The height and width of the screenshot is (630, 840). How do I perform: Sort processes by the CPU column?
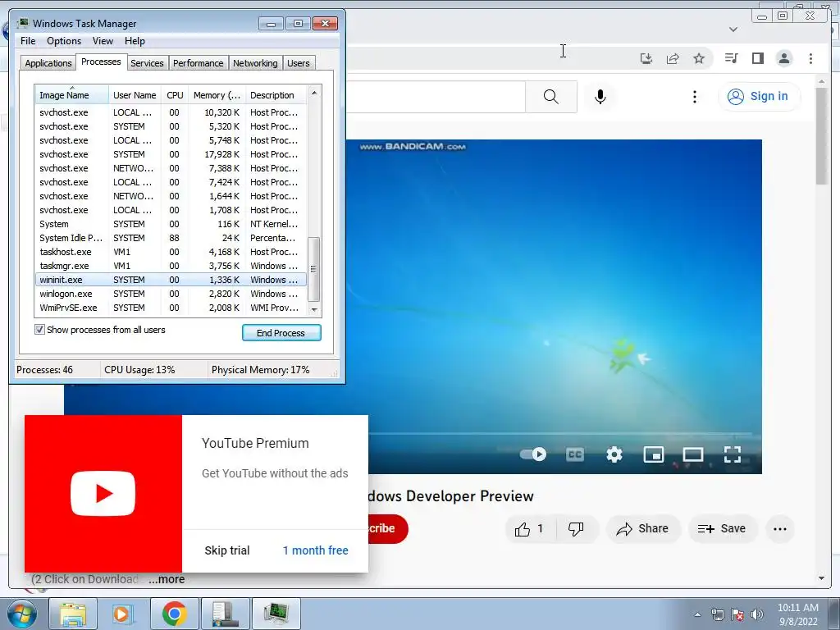click(x=175, y=95)
